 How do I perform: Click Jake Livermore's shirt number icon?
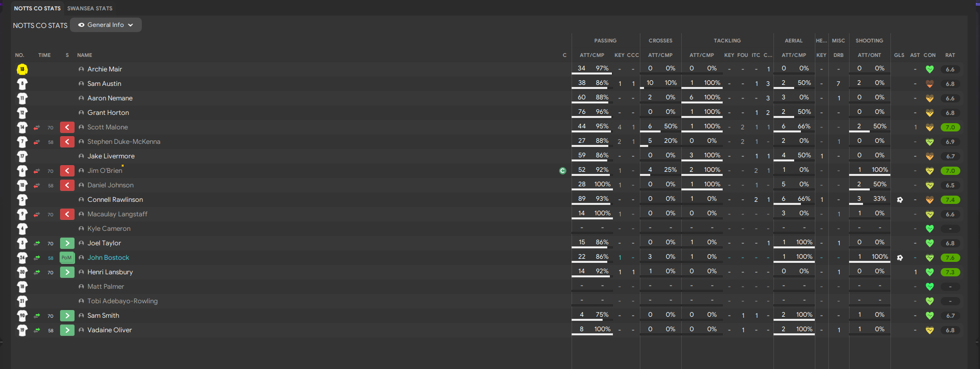point(22,156)
